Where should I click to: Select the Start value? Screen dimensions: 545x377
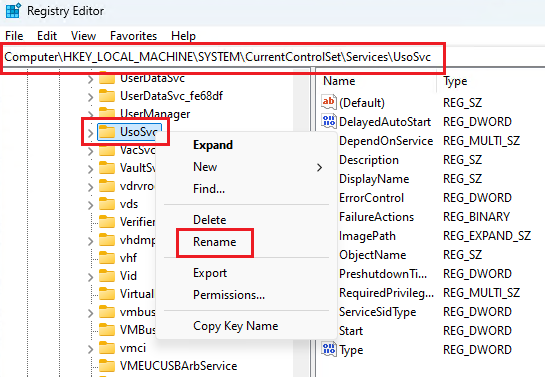click(x=351, y=331)
